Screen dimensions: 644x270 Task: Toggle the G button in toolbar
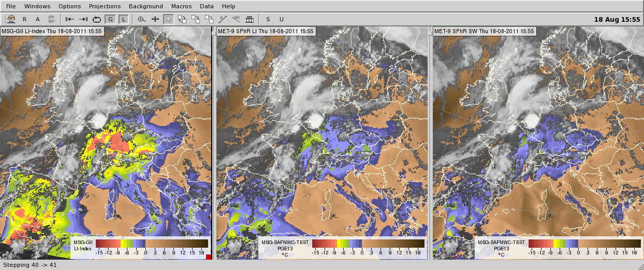[110, 19]
